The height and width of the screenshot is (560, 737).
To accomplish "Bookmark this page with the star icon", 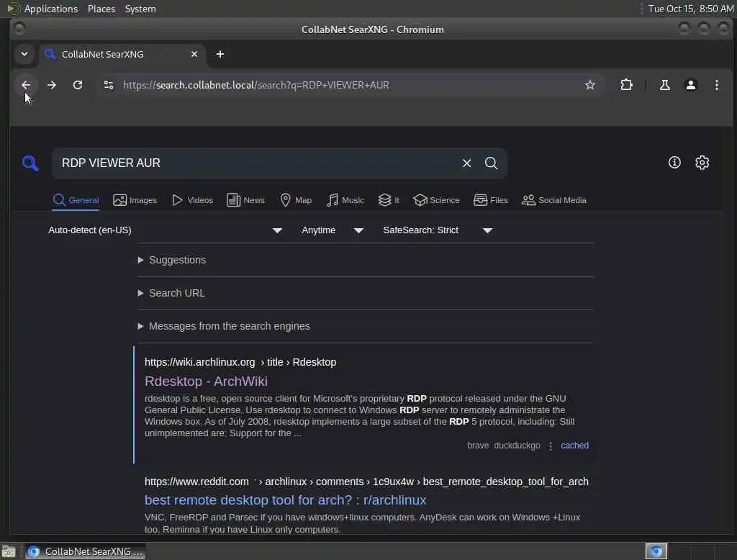I will (590, 85).
